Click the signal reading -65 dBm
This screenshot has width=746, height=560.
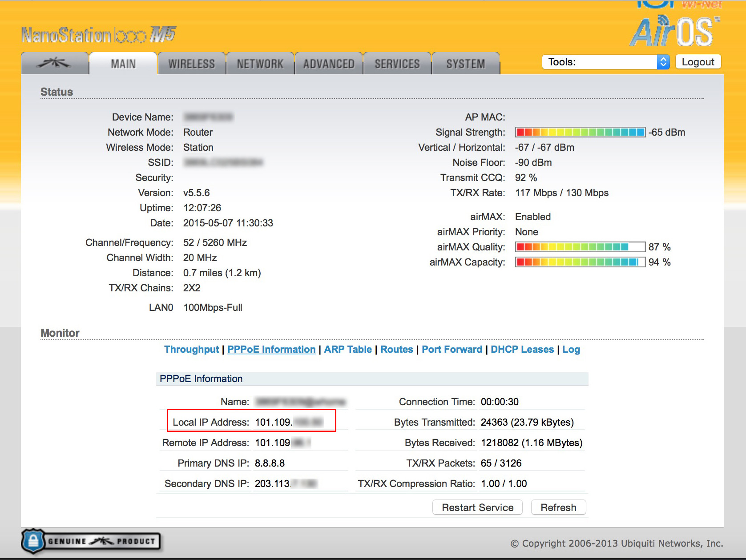pyautogui.click(x=667, y=132)
